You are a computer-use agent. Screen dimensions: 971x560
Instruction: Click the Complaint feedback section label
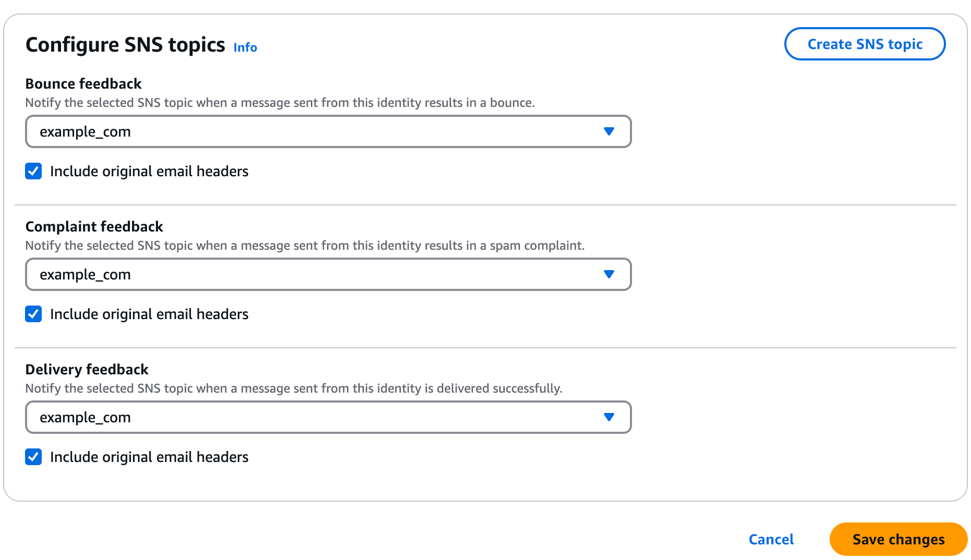coord(94,226)
